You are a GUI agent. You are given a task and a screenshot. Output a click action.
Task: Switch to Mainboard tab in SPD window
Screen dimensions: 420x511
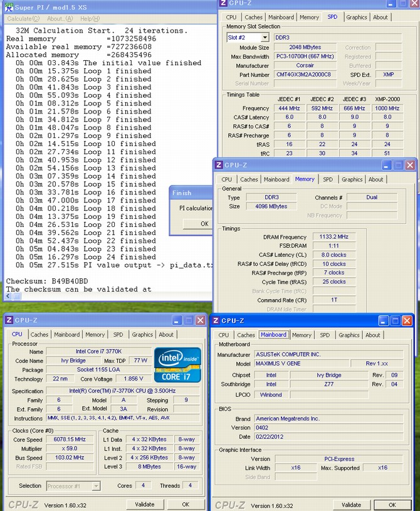pyautogui.click(x=281, y=18)
